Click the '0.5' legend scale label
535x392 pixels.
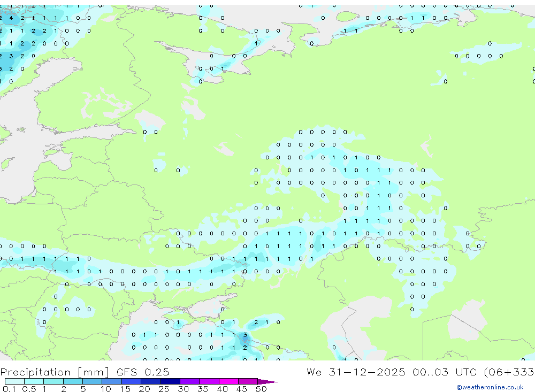point(29,389)
